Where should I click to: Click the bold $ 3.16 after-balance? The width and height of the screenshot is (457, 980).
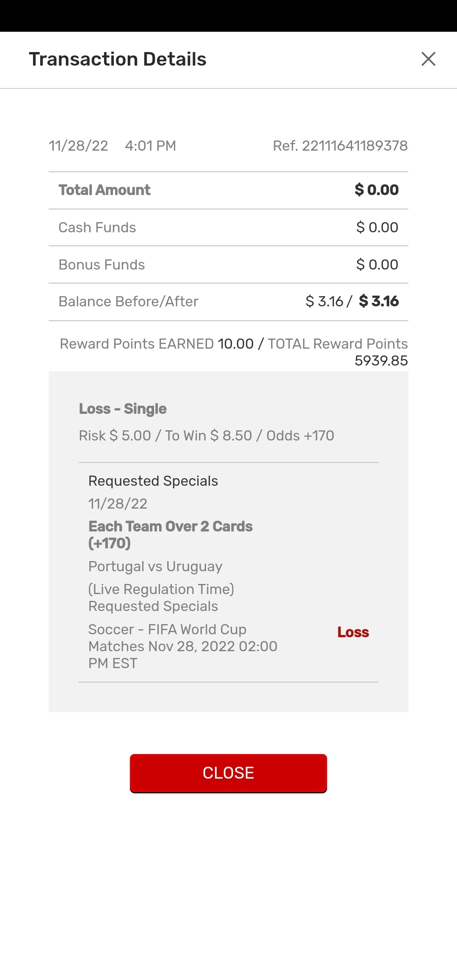[x=379, y=301]
